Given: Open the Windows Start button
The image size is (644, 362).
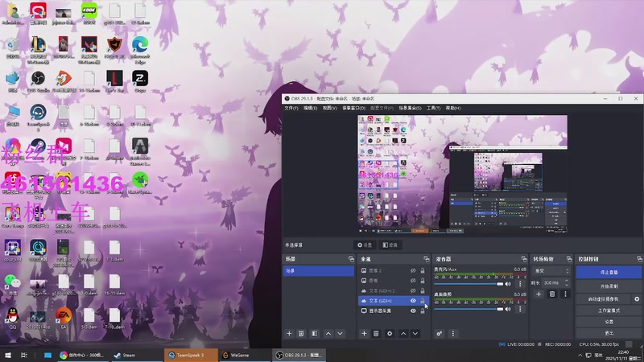Looking at the screenshot, I should tap(7, 355).
